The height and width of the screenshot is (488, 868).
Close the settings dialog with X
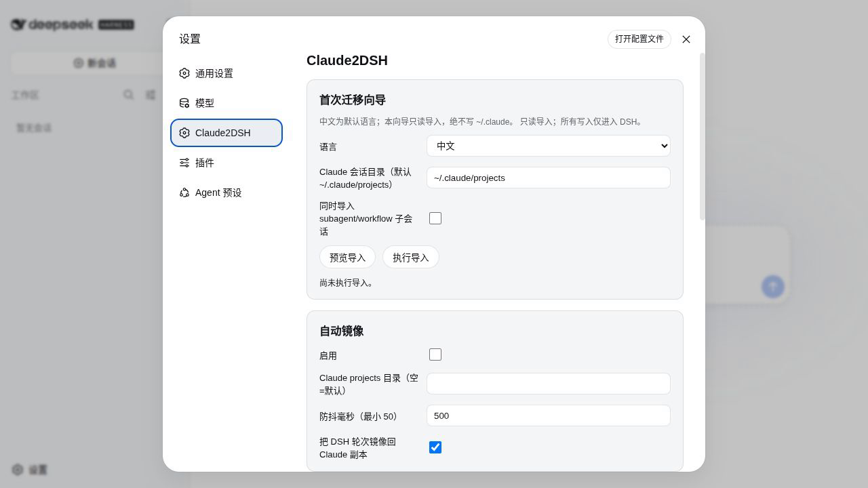tap(686, 39)
